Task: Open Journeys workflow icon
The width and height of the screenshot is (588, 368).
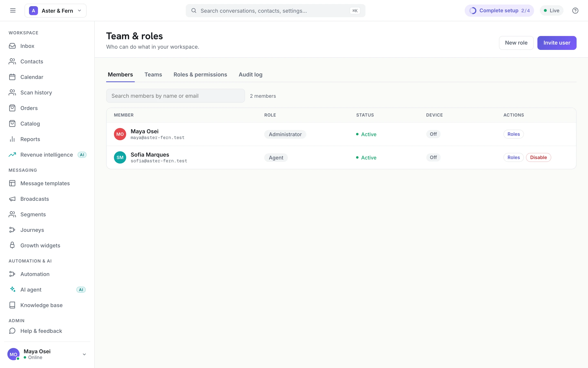Action: pos(12,230)
